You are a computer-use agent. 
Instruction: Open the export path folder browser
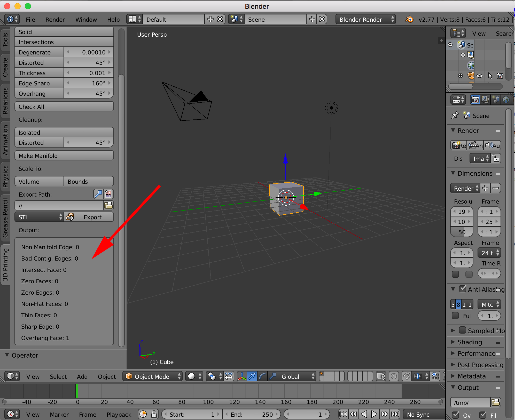tap(108, 205)
